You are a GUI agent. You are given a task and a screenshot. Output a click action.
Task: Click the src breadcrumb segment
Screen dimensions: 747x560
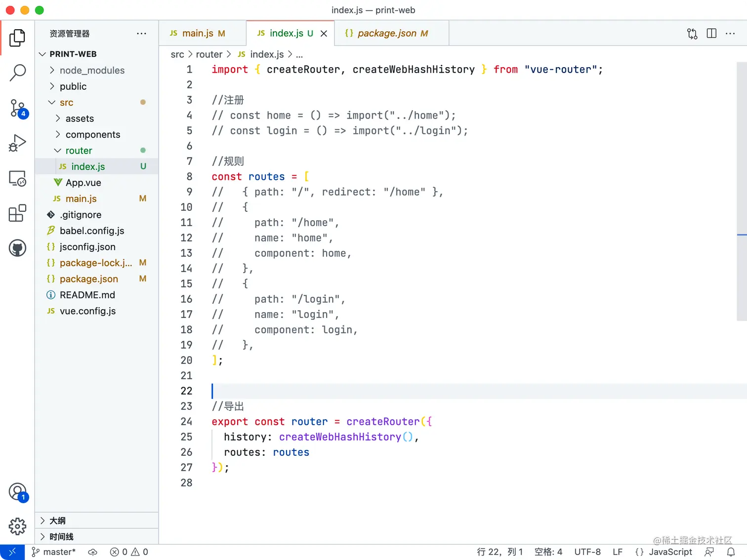(x=177, y=54)
